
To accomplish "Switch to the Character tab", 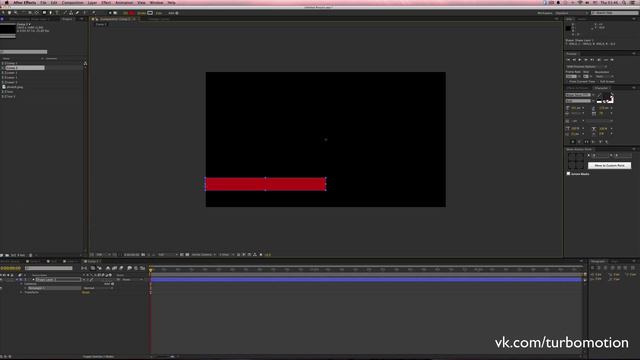I will (601, 88).
